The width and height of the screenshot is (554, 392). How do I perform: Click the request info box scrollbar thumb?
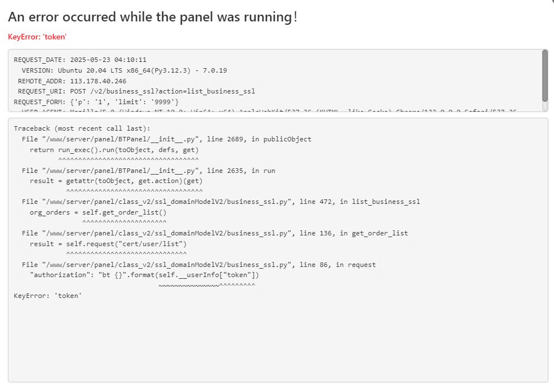(544, 74)
